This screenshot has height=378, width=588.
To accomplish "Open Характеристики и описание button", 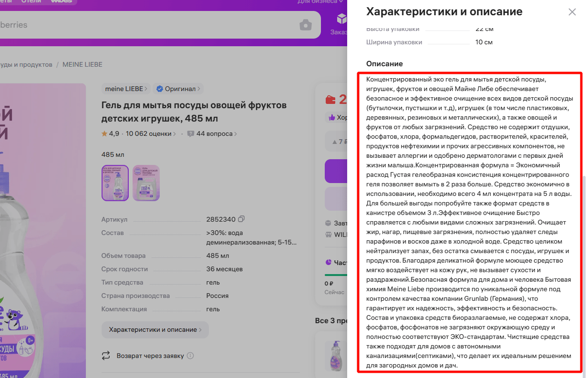I will pyautogui.click(x=155, y=330).
